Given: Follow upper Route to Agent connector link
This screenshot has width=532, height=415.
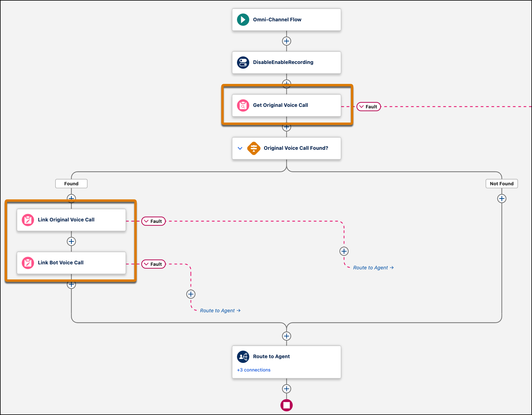Looking at the screenshot, I should 373,268.
